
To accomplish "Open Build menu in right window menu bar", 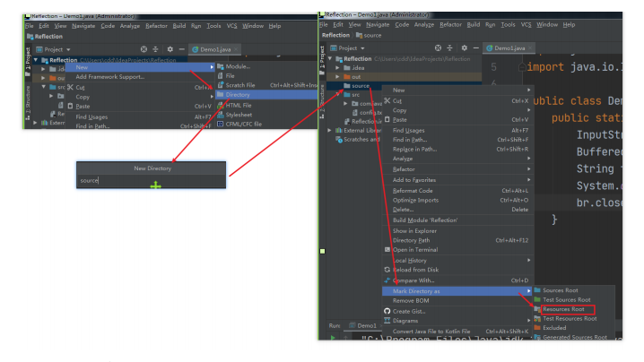I will pyautogui.click(x=474, y=24).
